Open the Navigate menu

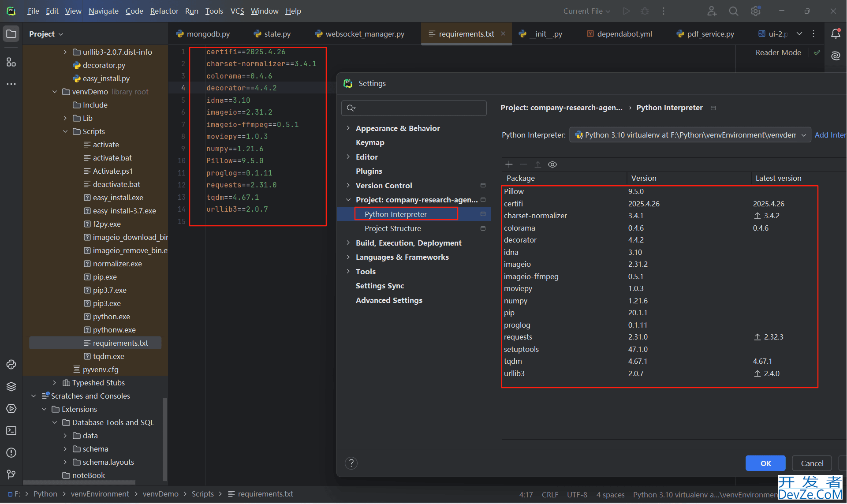click(x=103, y=11)
